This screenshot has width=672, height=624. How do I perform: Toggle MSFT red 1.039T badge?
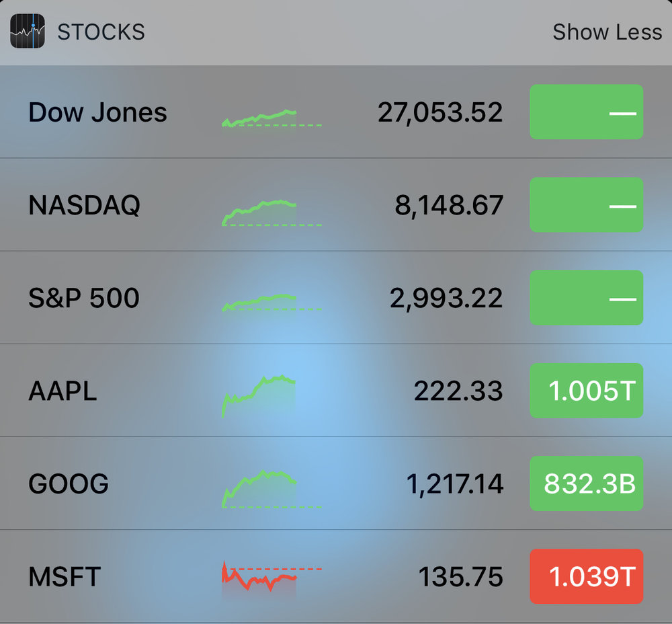pyautogui.click(x=586, y=576)
